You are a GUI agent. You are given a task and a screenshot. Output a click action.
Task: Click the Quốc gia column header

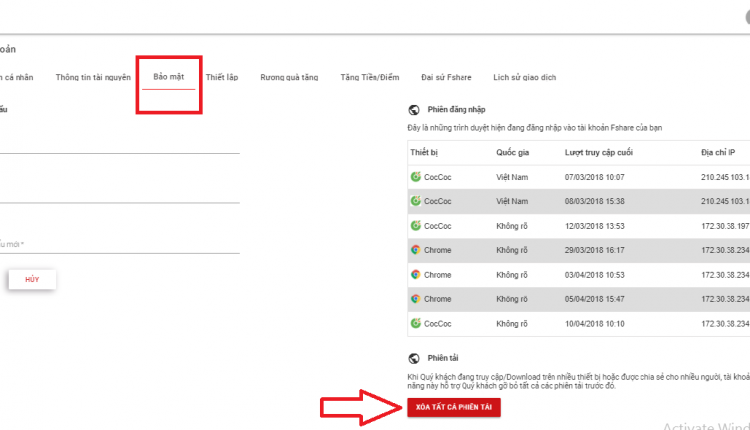coord(512,153)
